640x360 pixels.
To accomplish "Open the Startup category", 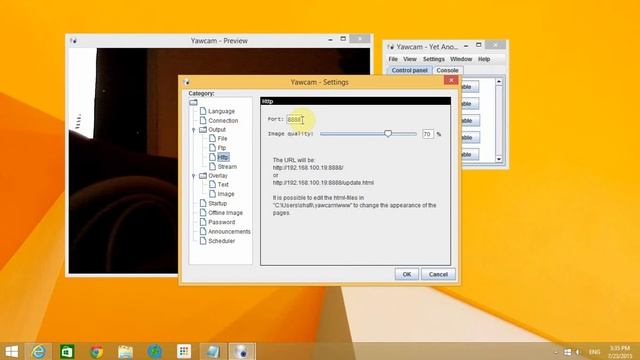I will click(217, 203).
